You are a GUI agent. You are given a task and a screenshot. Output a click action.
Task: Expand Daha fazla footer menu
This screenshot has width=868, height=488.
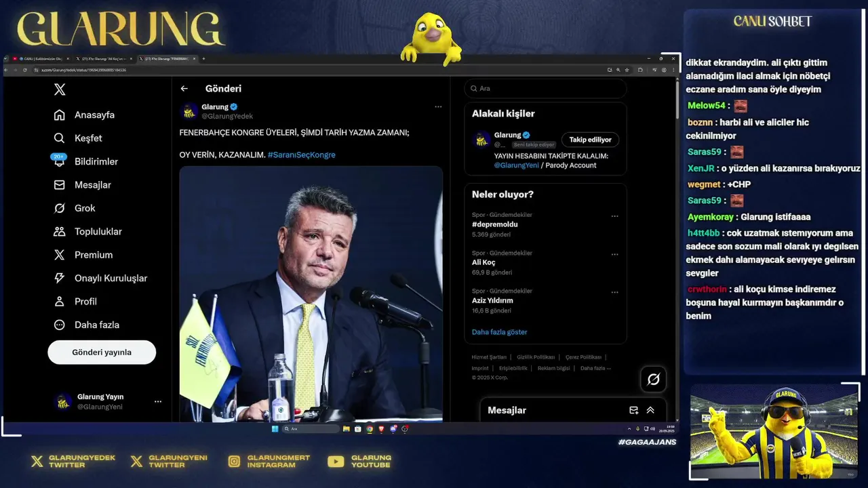pyautogui.click(x=595, y=368)
